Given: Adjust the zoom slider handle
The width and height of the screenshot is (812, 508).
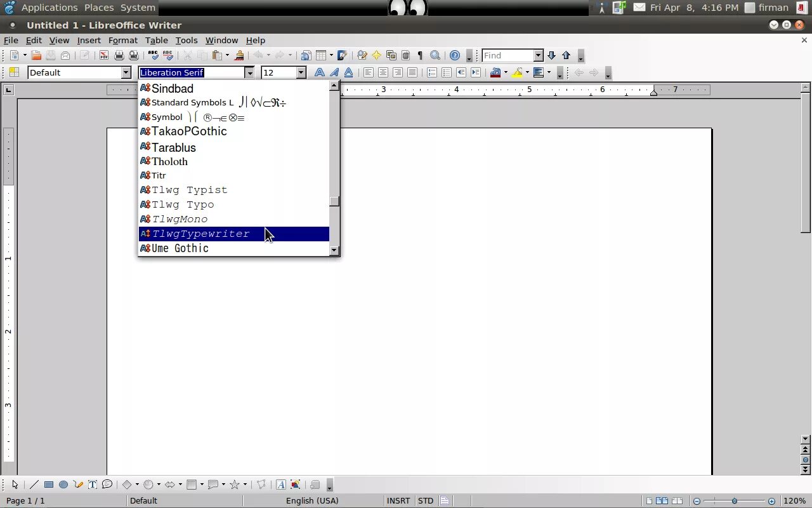Looking at the screenshot, I should [x=735, y=501].
